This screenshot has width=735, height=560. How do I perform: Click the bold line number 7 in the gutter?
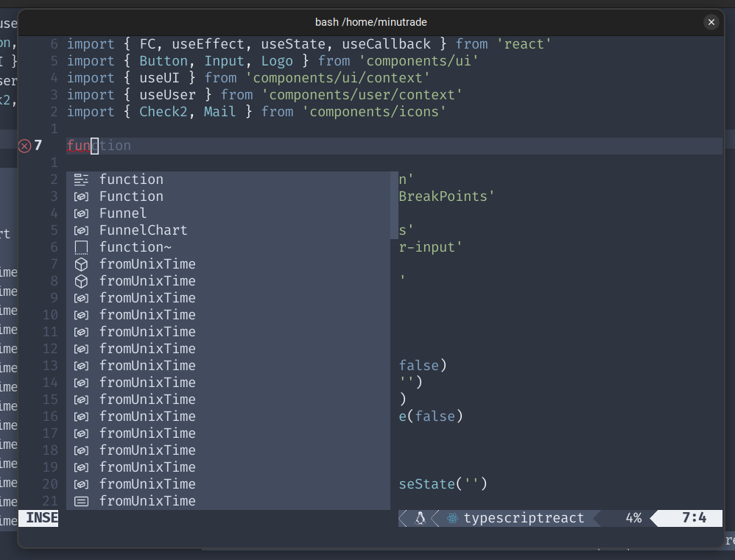pos(38,146)
